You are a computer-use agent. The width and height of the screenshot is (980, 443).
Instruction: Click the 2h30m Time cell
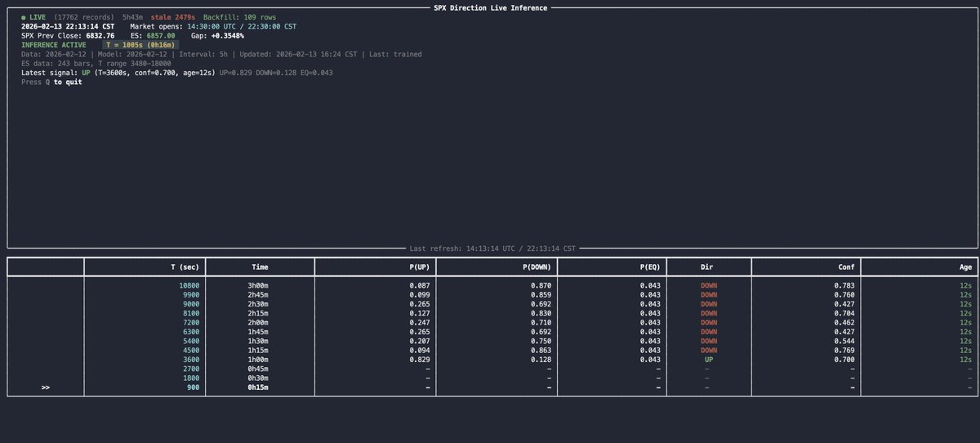[x=260, y=304]
